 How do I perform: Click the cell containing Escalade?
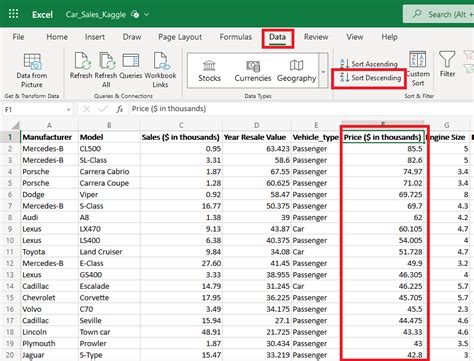click(x=109, y=286)
